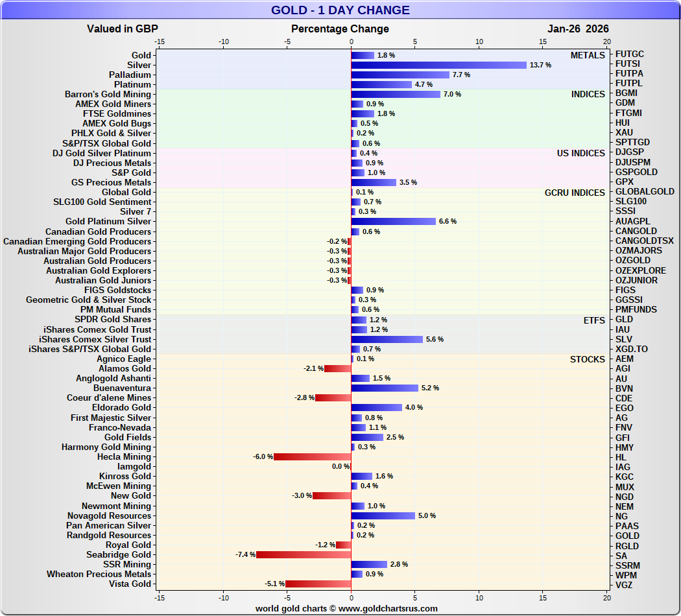The width and height of the screenshot is (681, 616).
Task: Click the Vista Gold -5.1 % bar
Action: [318, 584]
